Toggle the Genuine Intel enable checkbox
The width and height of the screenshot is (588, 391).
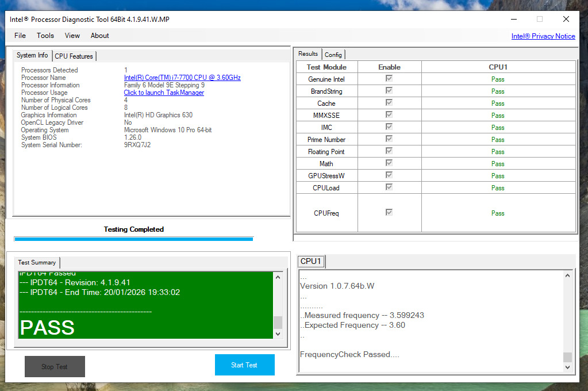tap(389, 78)
